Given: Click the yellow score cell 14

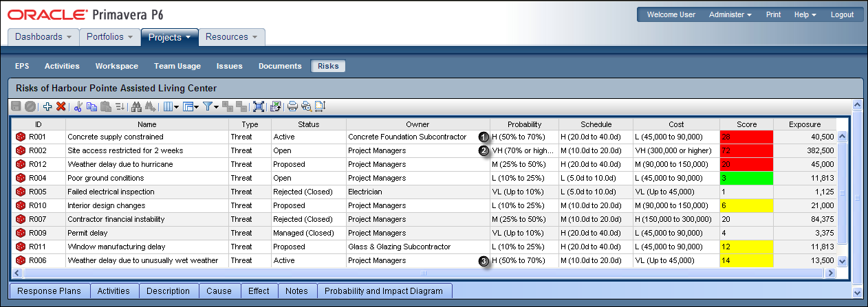Looking at the screenshot, I should tap(746, 260).
